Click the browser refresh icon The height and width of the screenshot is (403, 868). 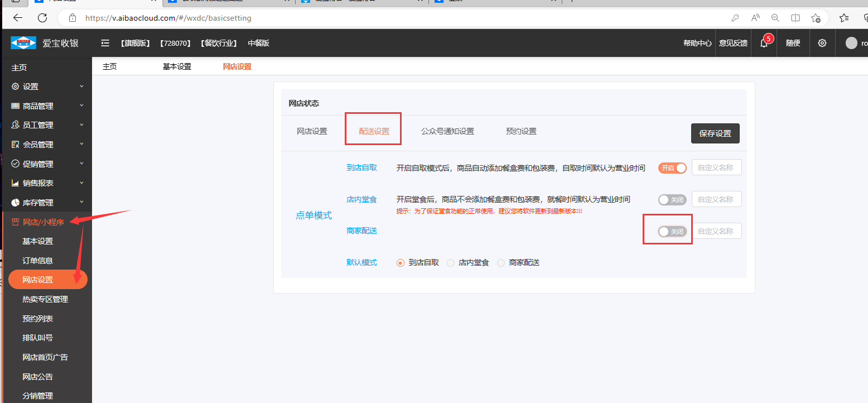point(42,18)
